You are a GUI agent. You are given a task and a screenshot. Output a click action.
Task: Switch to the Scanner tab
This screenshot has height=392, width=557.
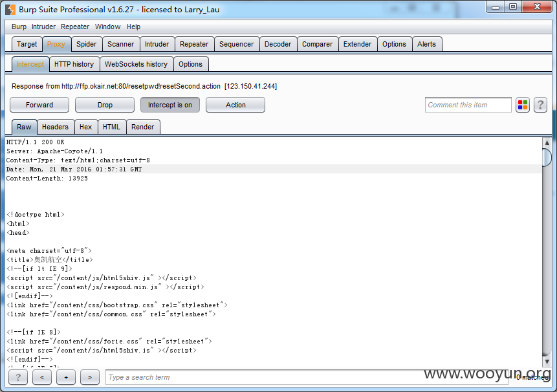coord(121,44)
